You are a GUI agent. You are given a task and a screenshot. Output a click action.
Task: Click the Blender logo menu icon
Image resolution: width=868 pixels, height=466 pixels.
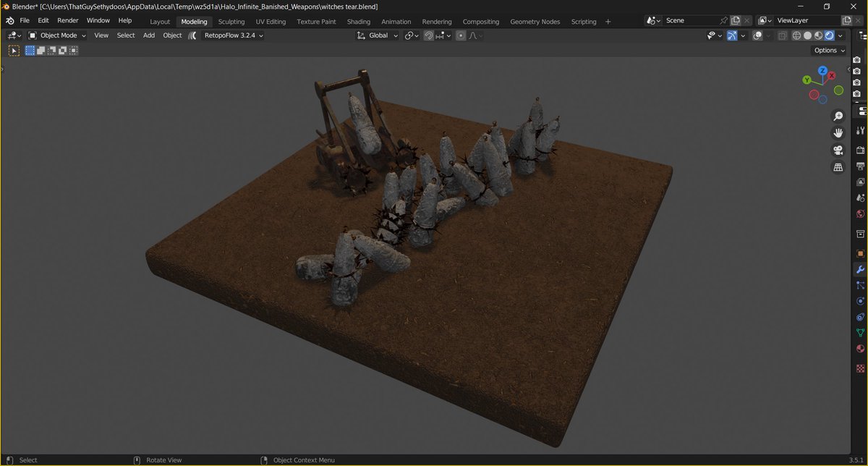pos(10,21)
